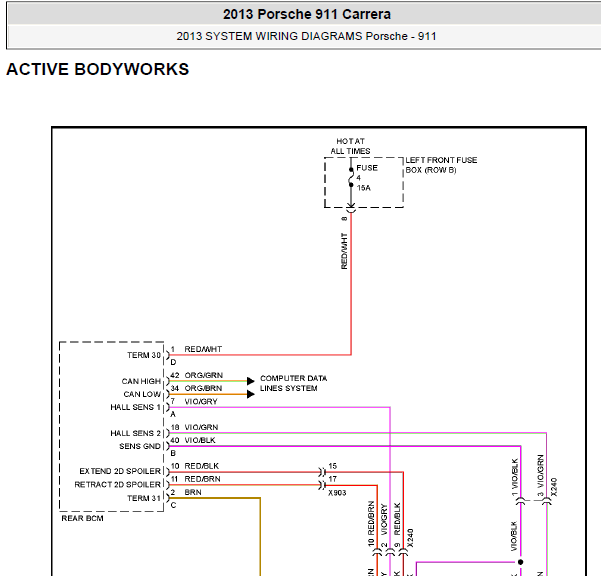
Task: Click the splice dot on the VIO/BLK wire
Action: pyautogui.click(x=520, y=562)
